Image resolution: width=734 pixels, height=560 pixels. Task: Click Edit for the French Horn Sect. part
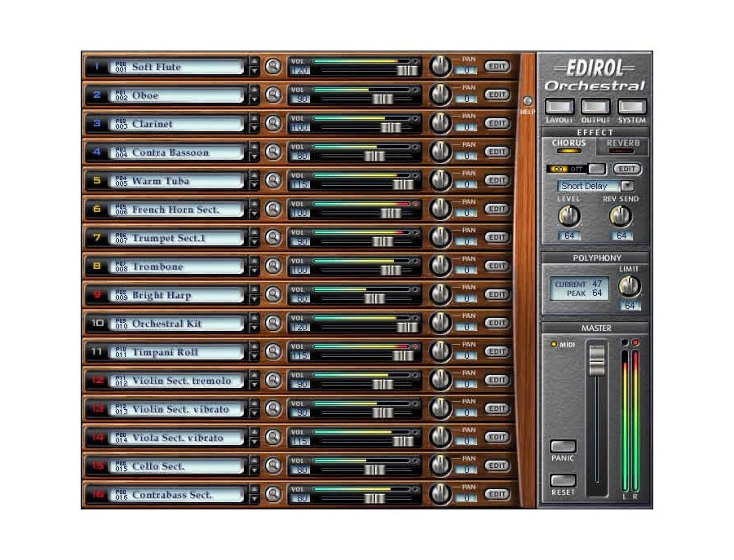click(x=497, y=209)
